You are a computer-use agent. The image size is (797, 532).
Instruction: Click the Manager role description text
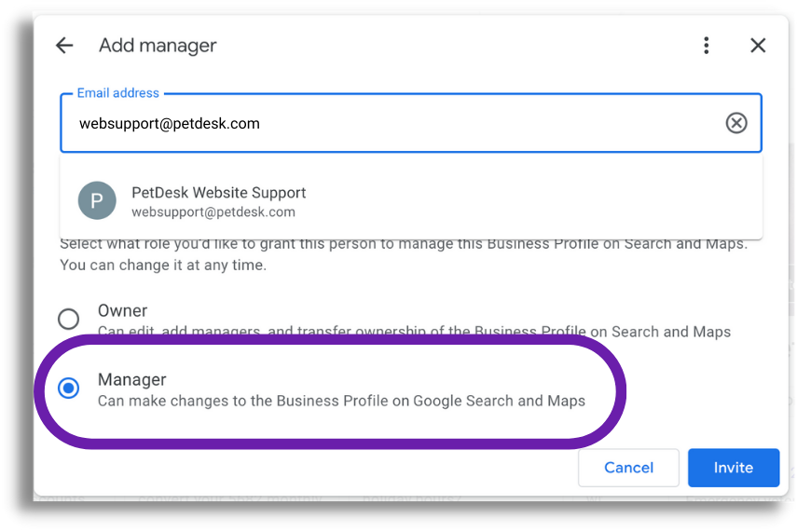341,401
